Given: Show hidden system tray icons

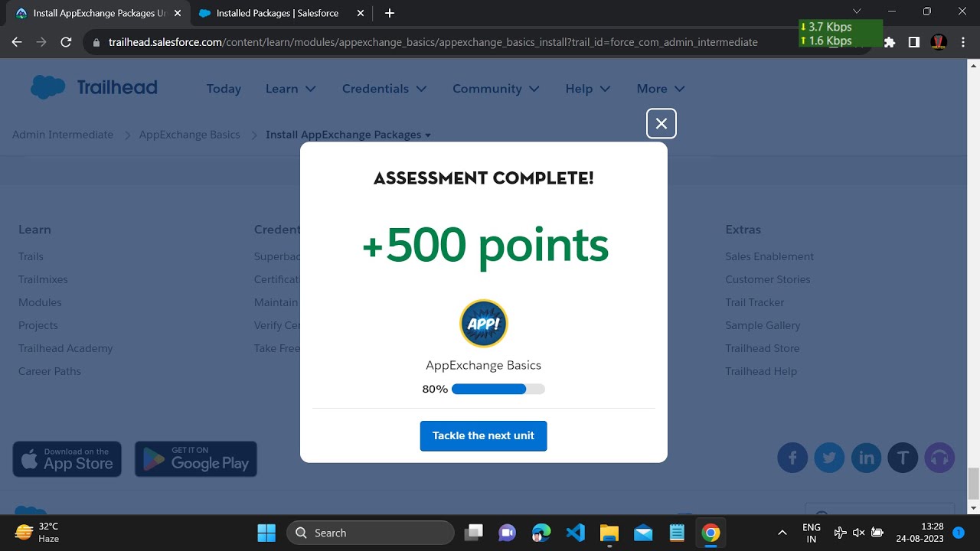Looking at the screenshot, I should [x=782, y=533].
